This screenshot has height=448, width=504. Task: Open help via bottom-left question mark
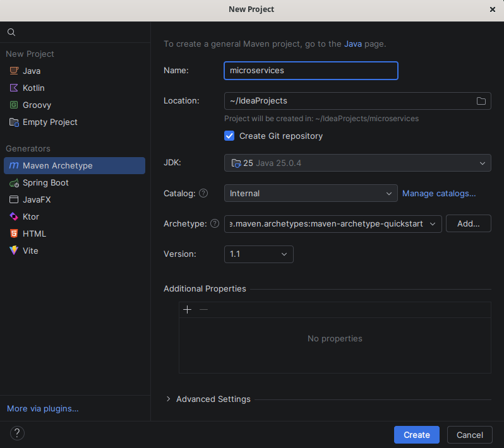click(x=17, y=433)
